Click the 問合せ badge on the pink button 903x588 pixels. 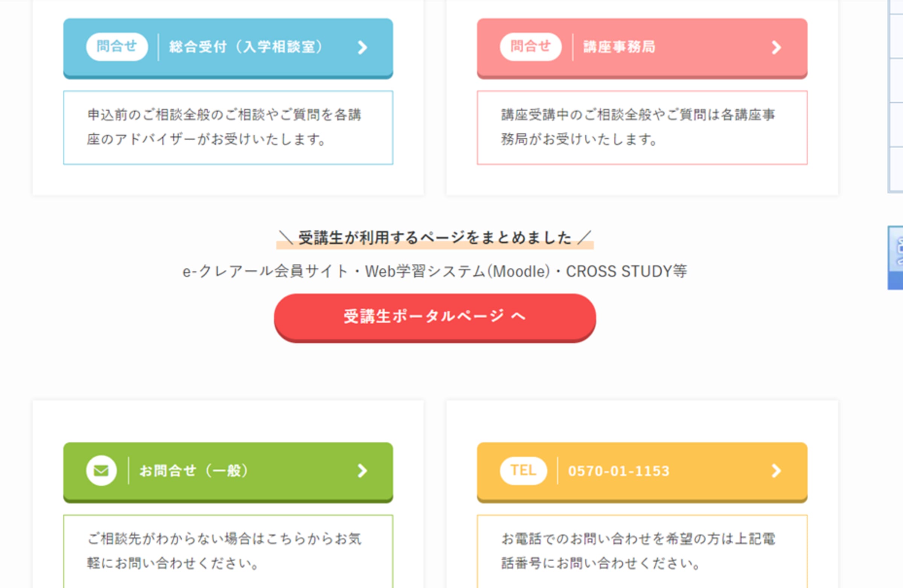531,47
